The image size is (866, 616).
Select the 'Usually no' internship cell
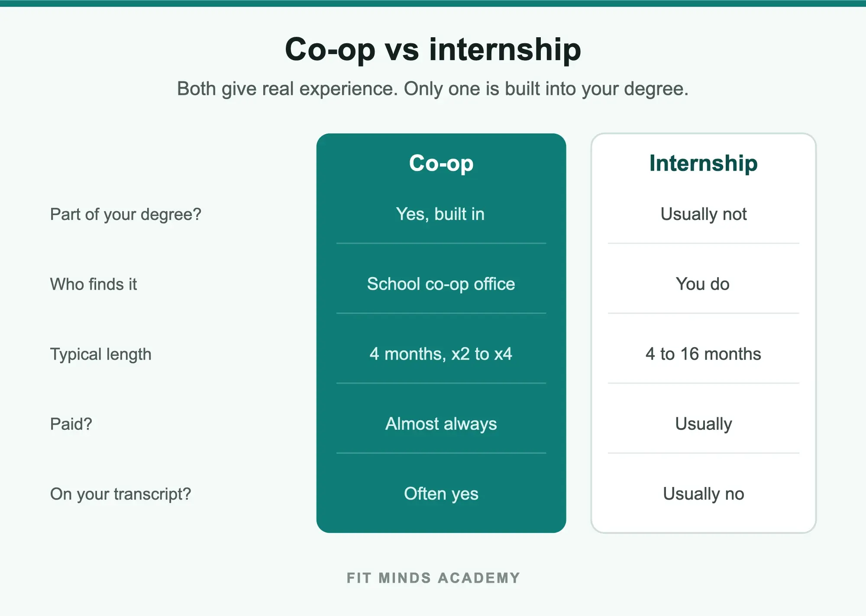coord(704,494)
